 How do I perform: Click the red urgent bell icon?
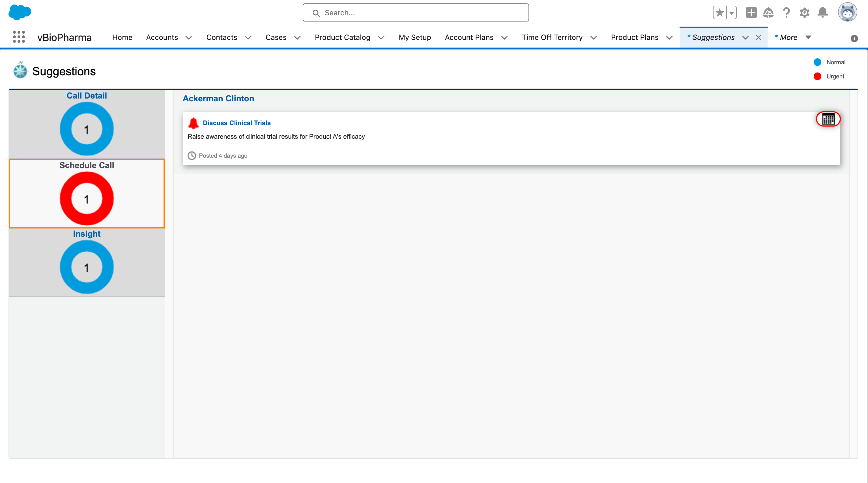pos(194,123)
